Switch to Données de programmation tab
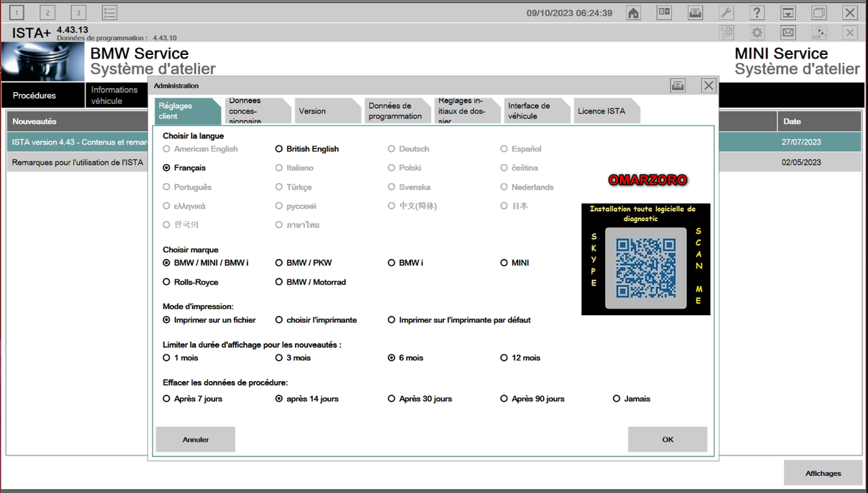 [x=397, y=111]
